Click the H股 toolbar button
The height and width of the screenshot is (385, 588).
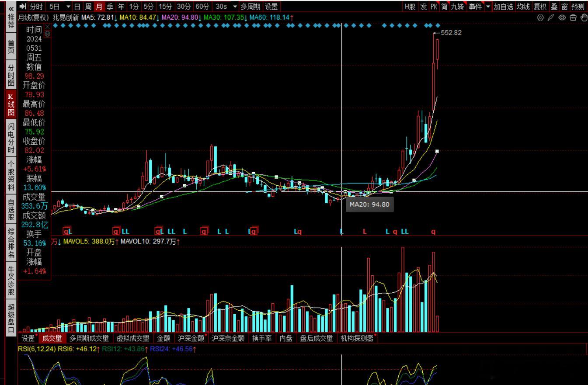point(410,7)
